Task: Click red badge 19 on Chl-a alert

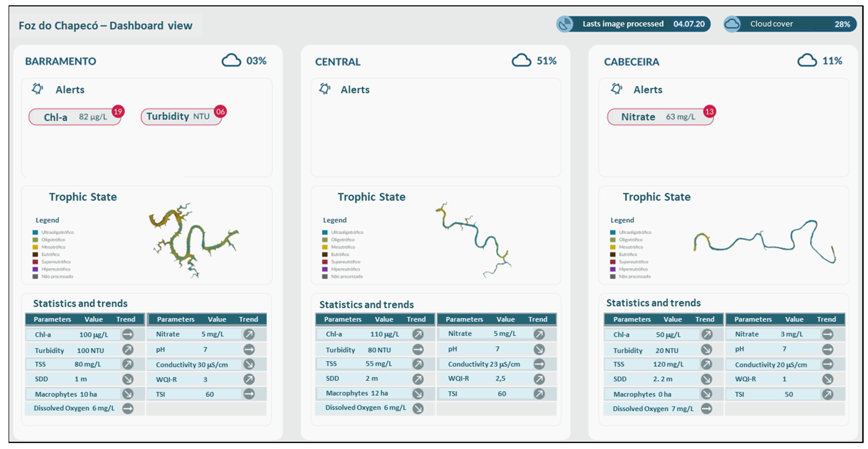Action: pos(118,112)
